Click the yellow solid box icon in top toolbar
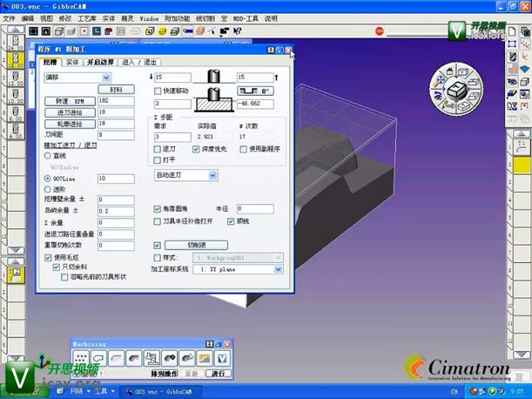The image size is (532, 399). pos(163,31)
